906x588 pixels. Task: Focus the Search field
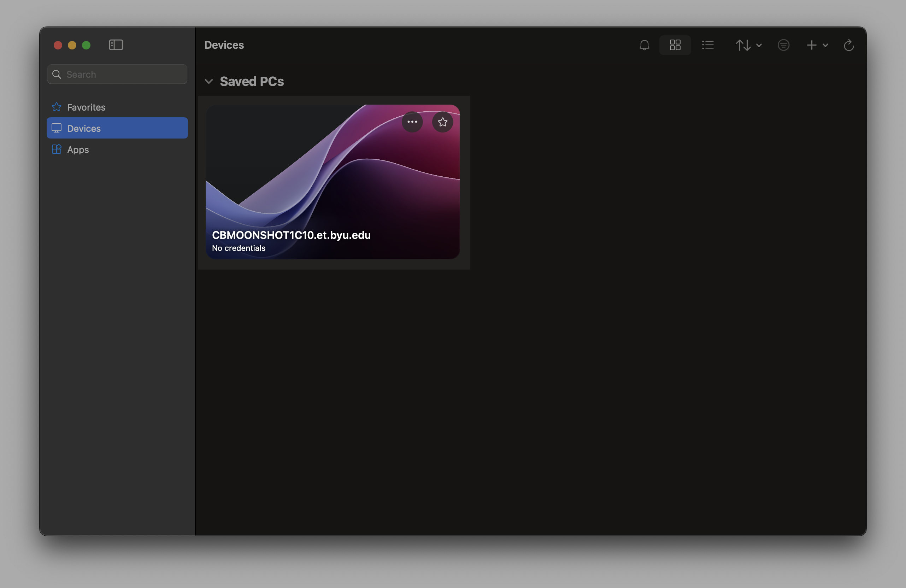(117, 74)
